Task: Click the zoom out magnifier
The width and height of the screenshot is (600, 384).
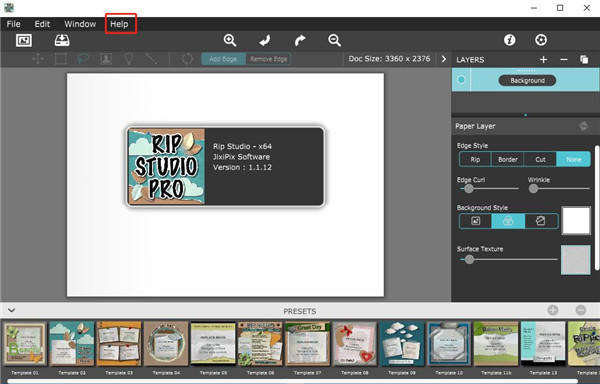Action: point(334,40)
